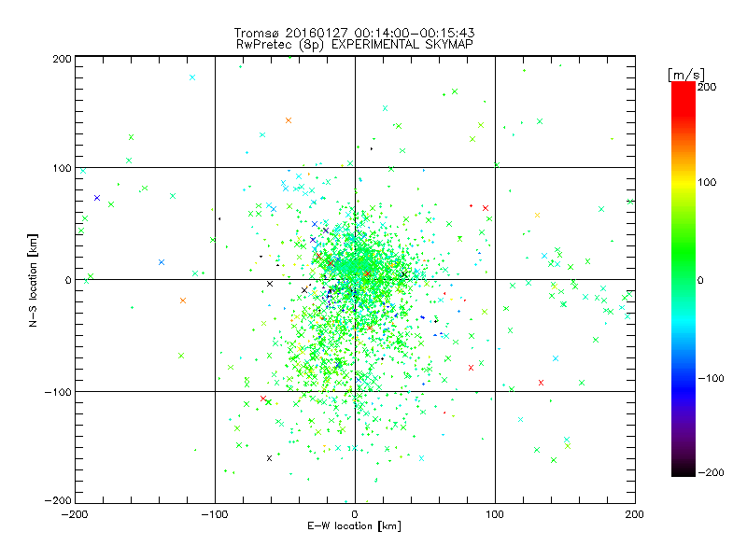Click the colorbar tick label '-100'
Screen dimensions: 747x560
(x=711, y=379)
